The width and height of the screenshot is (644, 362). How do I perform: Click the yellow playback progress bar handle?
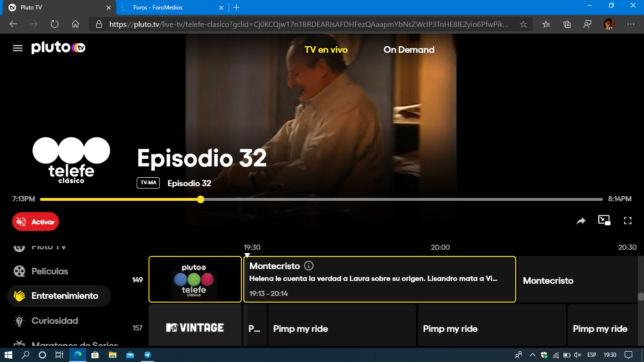pos(200,199)
